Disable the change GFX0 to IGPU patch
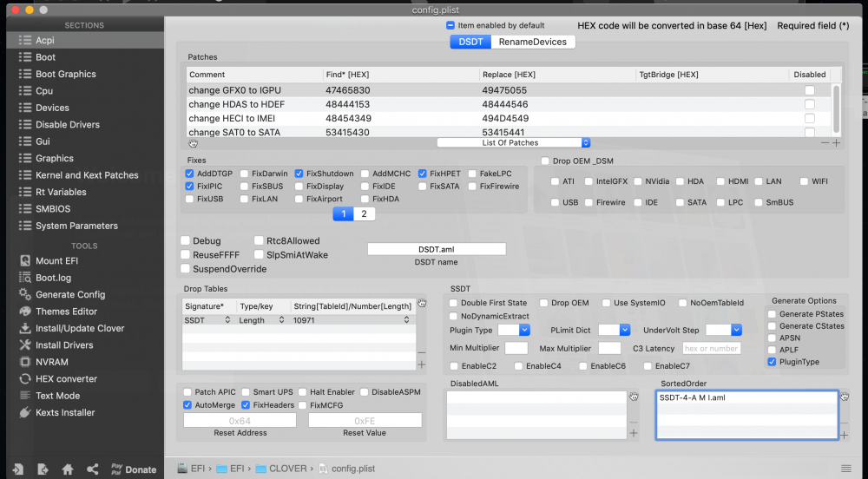 point(809,90)
